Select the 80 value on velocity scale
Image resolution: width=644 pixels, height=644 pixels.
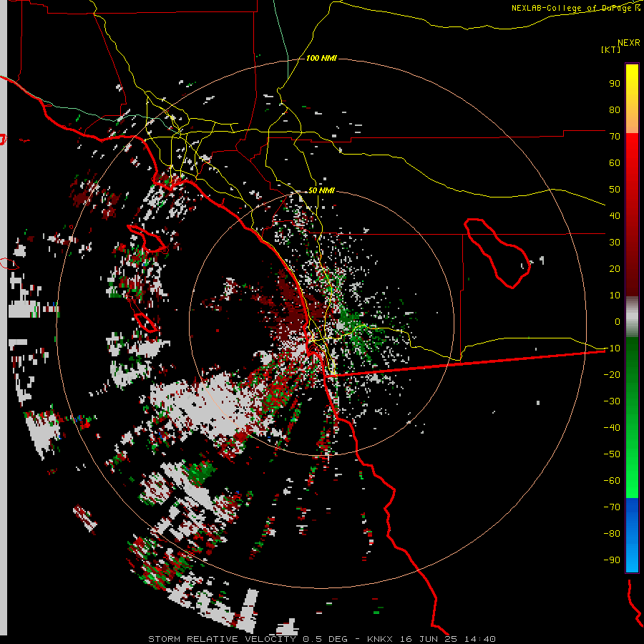coord(615,109)
